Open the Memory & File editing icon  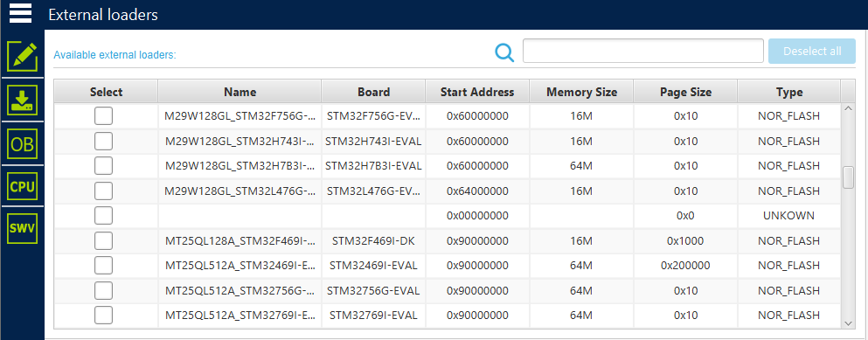point(22,57)
